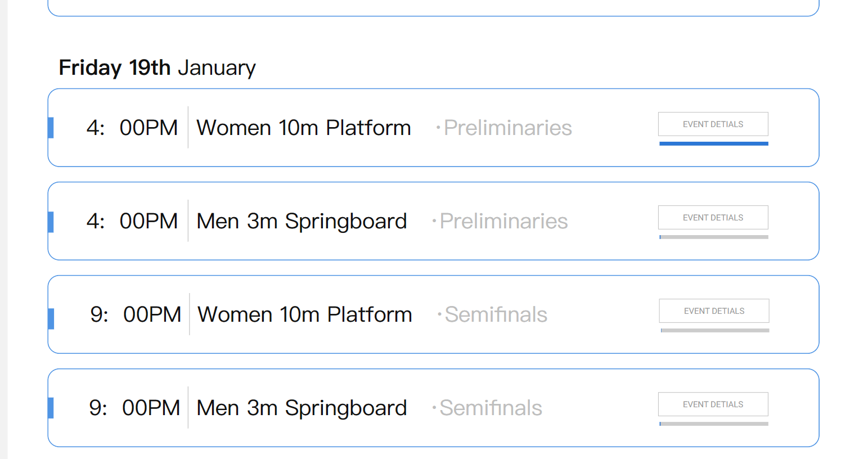Select the Women 10m Platform title in the semifinals row
Viewport: 868px width, 459px height.
(x=304, y=314)
